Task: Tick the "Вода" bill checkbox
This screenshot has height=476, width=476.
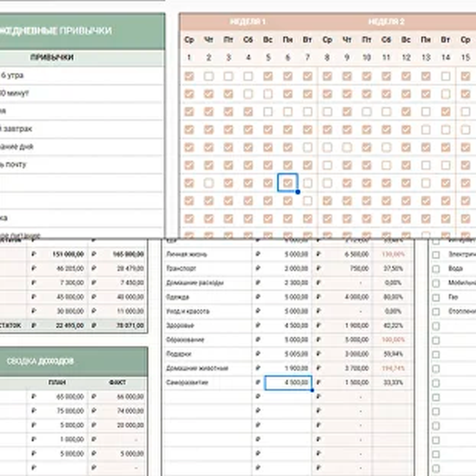Action: pos(436,269)
